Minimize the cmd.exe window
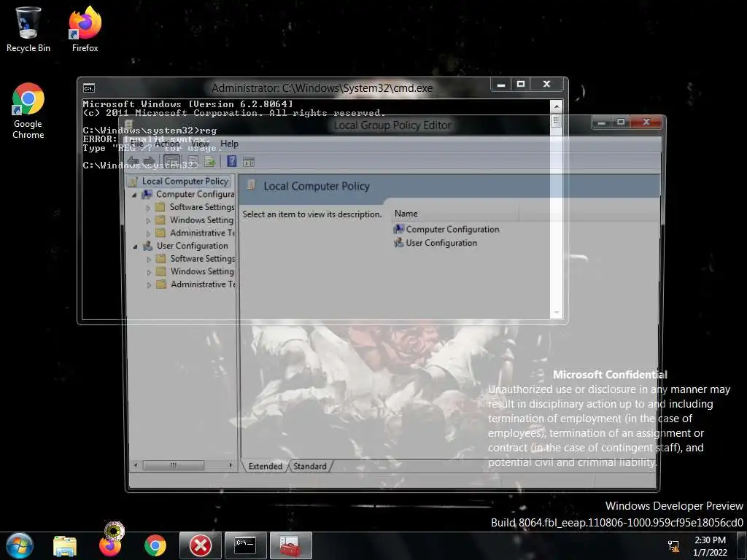 501,85
